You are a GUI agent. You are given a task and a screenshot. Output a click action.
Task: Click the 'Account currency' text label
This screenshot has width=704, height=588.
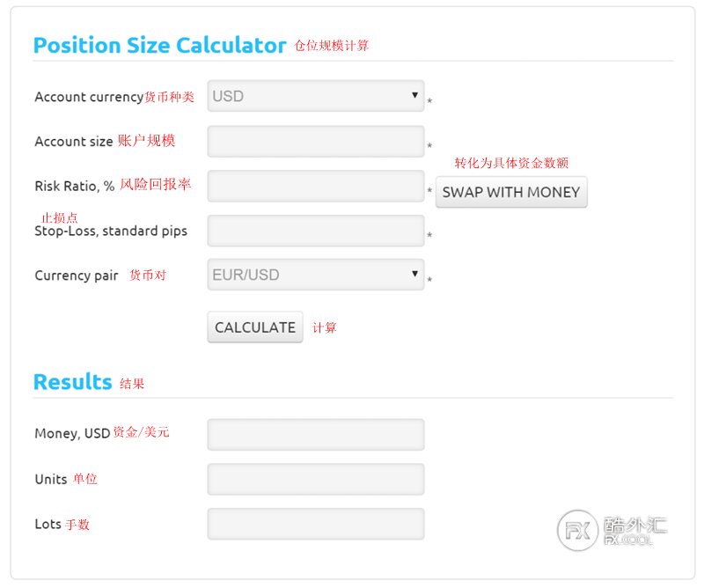click(88, 97)
